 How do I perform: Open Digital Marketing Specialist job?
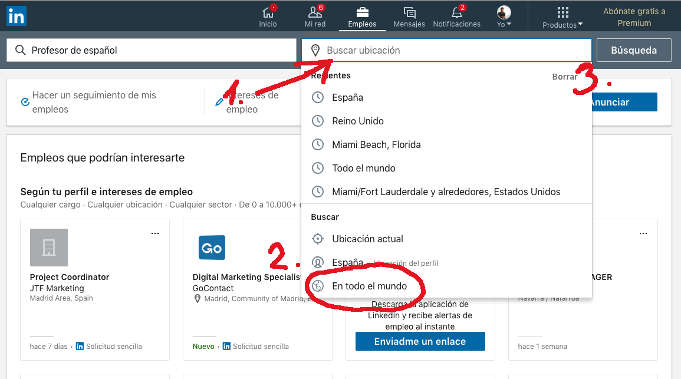(246, 277)
